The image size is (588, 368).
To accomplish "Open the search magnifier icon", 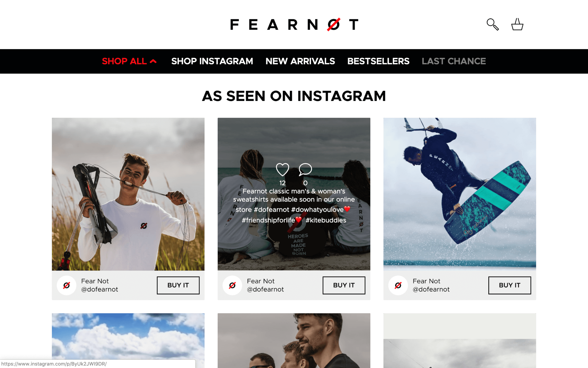I will (493, 24).
